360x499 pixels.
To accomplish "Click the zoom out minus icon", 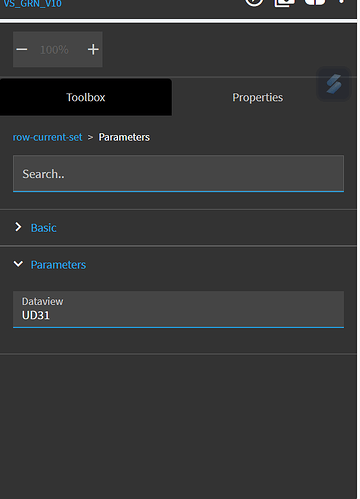I will 22,50.
